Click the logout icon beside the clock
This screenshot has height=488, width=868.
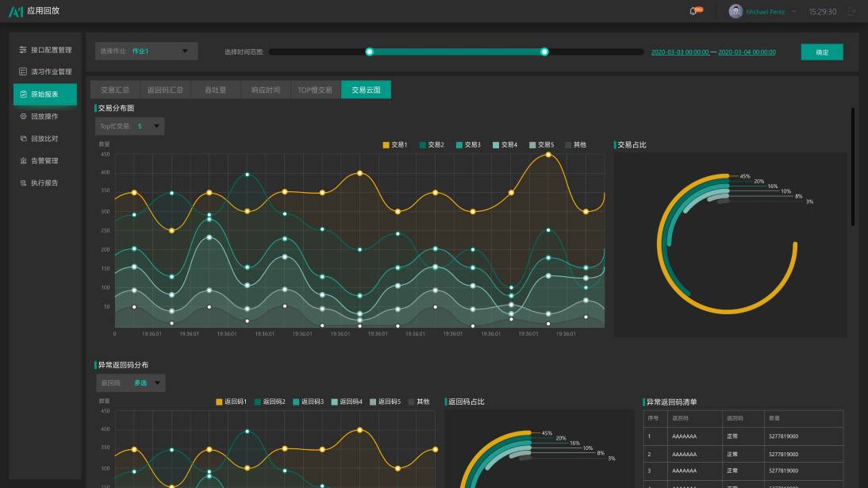[851, 12]
